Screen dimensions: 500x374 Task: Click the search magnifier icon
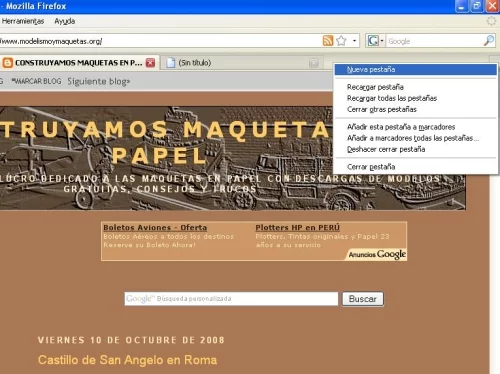pyautogui.click(x=489, y=41)
